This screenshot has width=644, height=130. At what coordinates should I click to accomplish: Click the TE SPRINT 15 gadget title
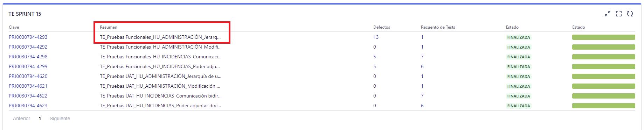point(25,14)
